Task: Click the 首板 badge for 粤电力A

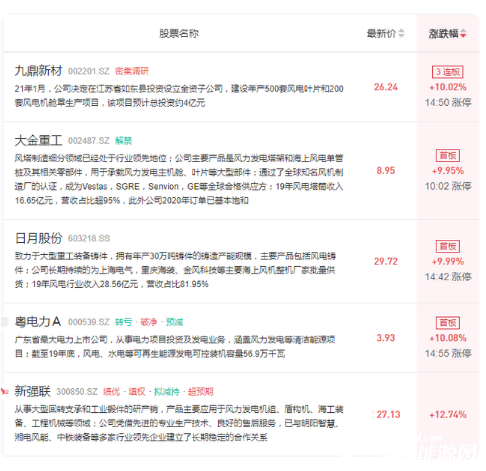Action: click(448, 323)
